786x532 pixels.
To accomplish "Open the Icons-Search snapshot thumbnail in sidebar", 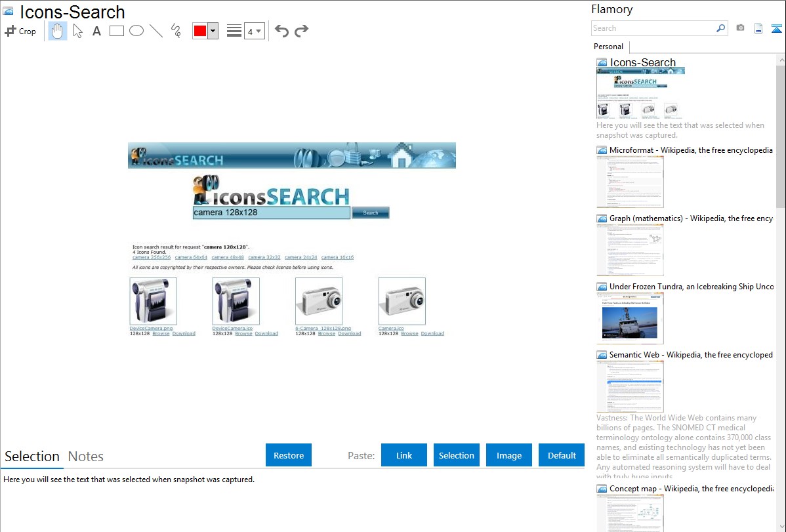I will pyautogui.click(x=640, y=93).
